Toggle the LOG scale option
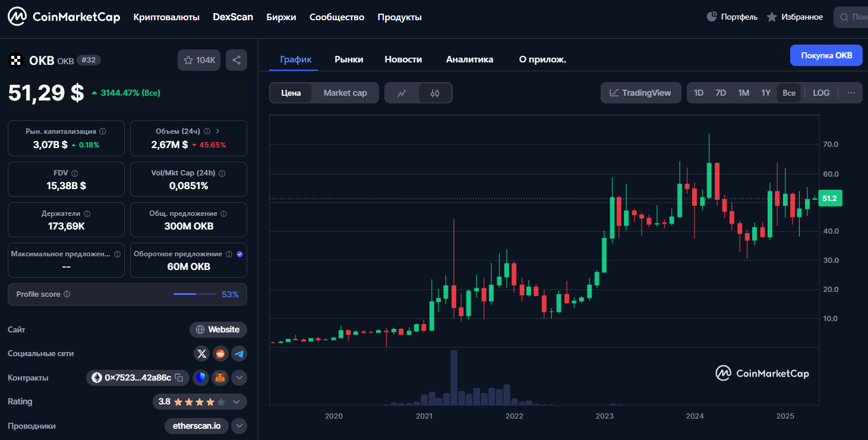 coord(821,93)
